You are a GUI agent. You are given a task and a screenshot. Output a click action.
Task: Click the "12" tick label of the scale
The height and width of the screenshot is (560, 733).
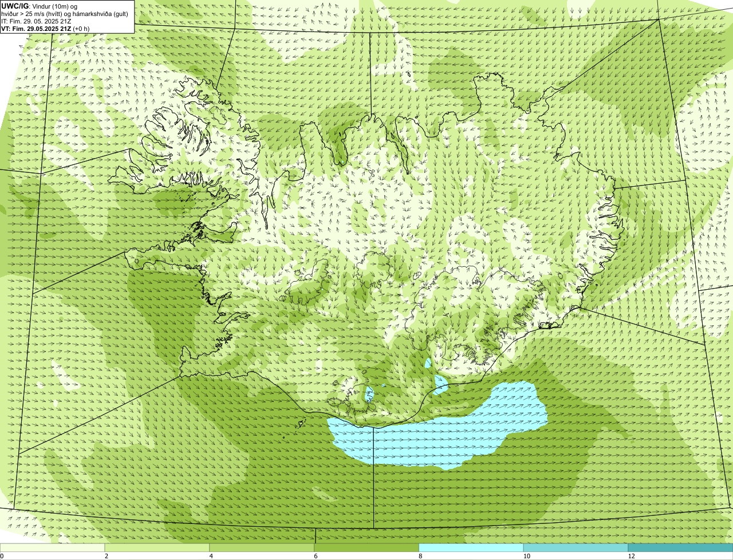631,556
